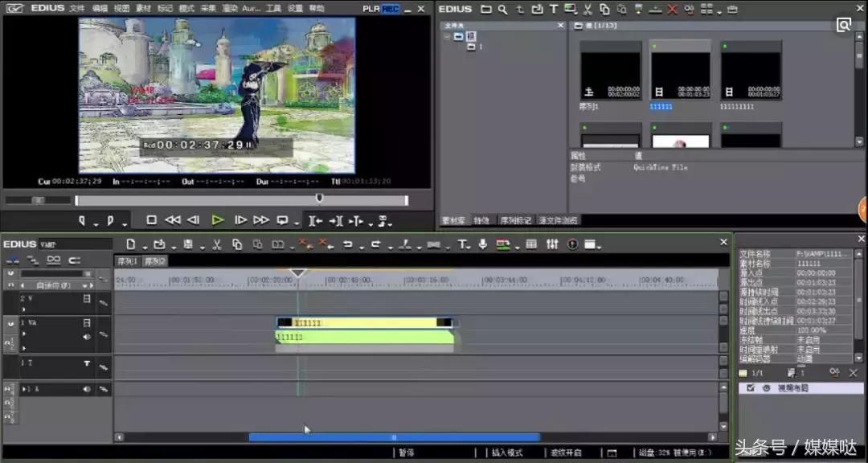This screenshot has width=868, height=463.
Task: Switch to the 特效 tab
Action: pyautogui.click(x=481, y=220)
